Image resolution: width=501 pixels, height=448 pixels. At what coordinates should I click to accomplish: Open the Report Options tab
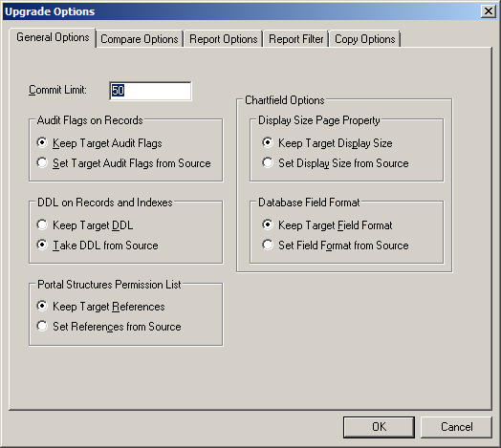224,39
